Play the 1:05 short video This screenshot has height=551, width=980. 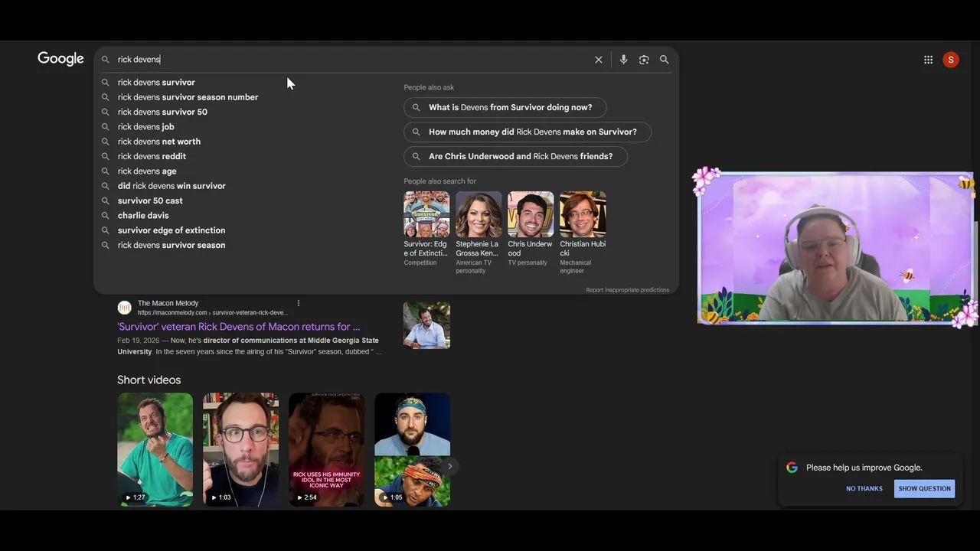(412, 450)
